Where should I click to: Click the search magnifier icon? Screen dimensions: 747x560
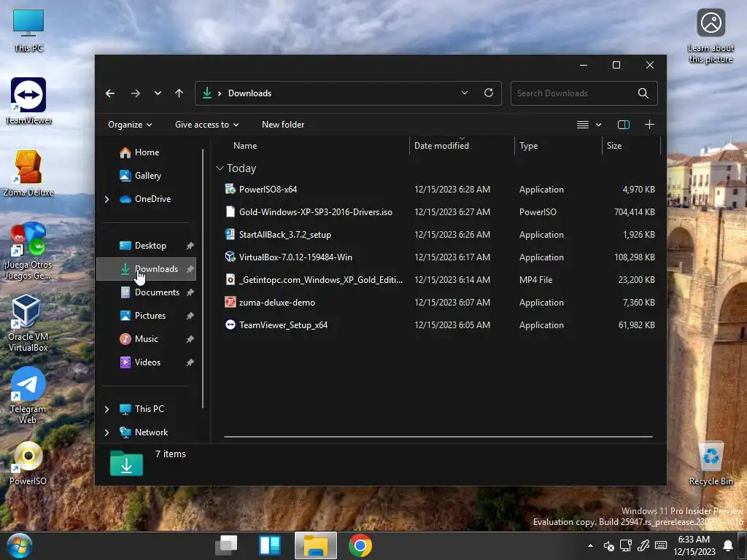tap(643, 93)
